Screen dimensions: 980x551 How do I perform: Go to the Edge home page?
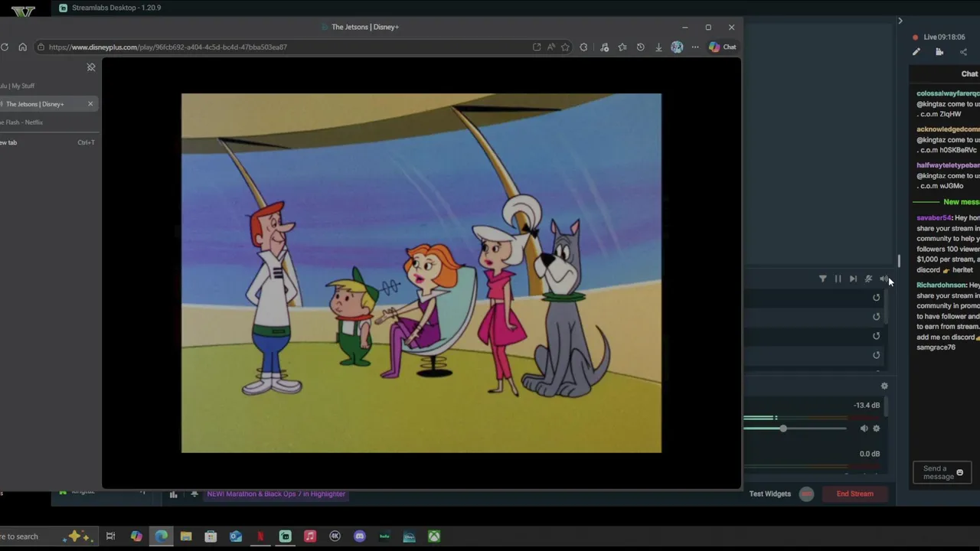(x=23, y=47)
